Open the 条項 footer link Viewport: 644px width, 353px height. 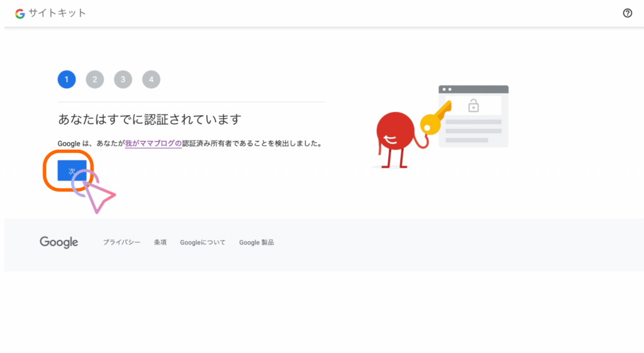click(x=160, y=242)
